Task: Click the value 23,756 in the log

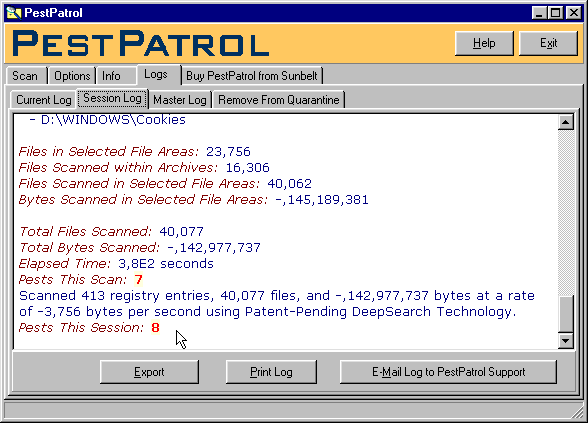Action: click(x=228, y=152)
